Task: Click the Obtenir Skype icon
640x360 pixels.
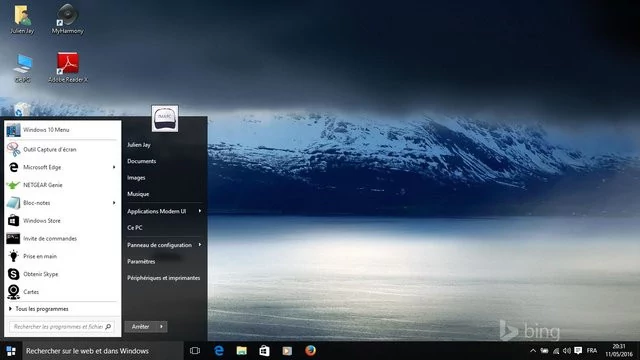Action: pyautogui.click(x=13, y=274)
